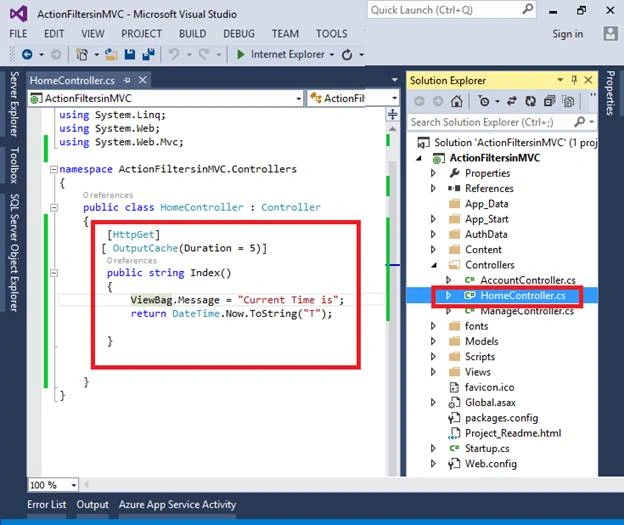
Task: Collapse the Controllers folder node
Action: coord(434,265)
